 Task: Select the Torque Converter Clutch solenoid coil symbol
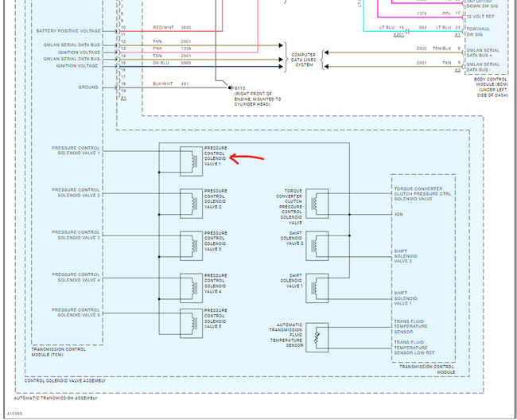click(317, 204)
